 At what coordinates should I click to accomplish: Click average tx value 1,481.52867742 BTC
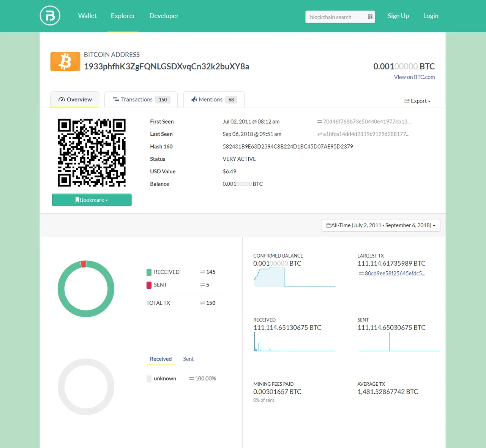tap(388, 392)
